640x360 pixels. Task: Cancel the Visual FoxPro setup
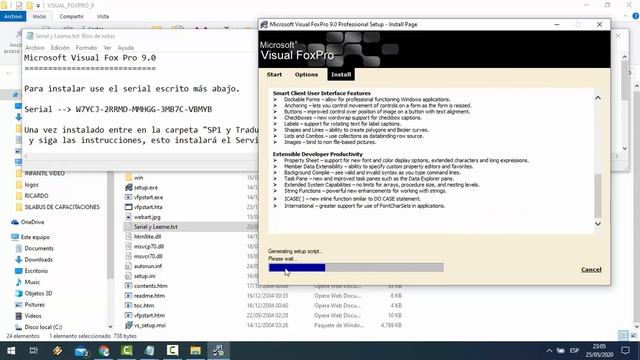click(591, 269)
